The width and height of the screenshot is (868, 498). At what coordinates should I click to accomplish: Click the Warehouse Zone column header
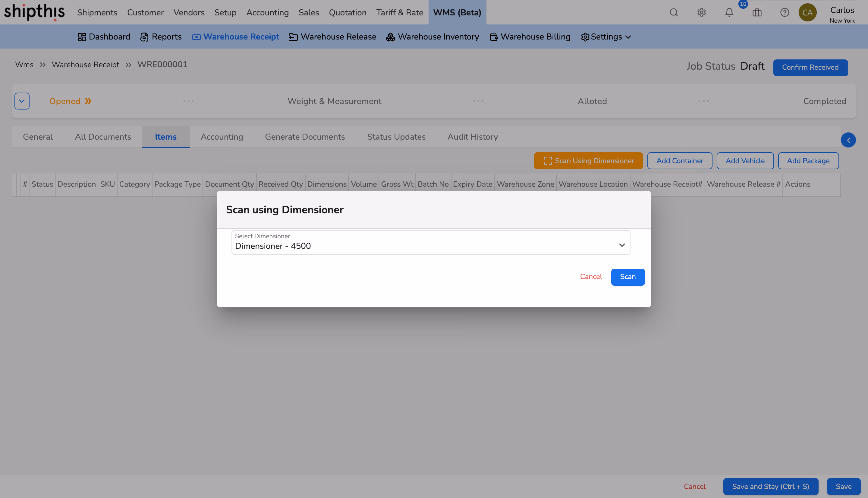(525, 184)
